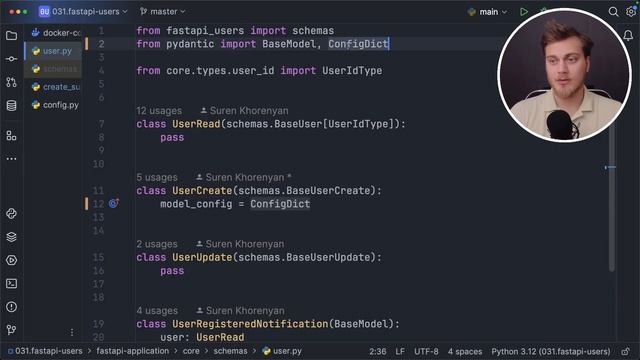Viewport: 640px width, 360px height.
Task: Show more tool windows ellipsis
Action: point(11,159)
